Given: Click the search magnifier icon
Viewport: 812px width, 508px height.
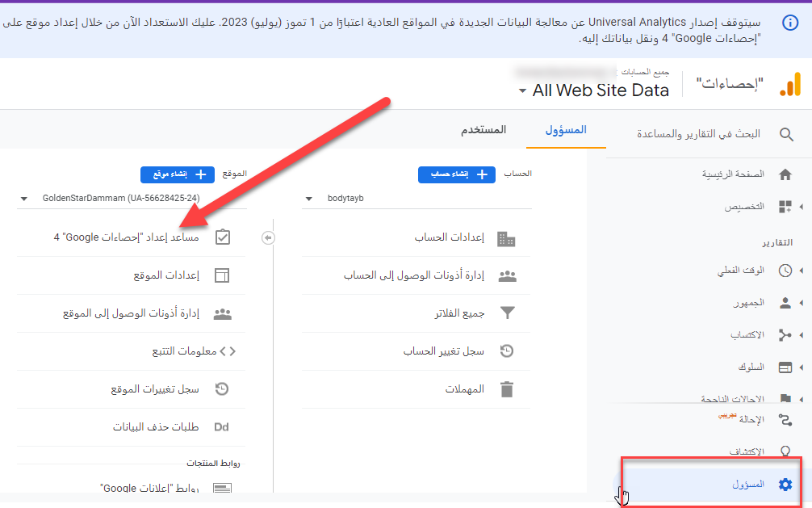Looking at the screenshot, I should click(786, 134).
